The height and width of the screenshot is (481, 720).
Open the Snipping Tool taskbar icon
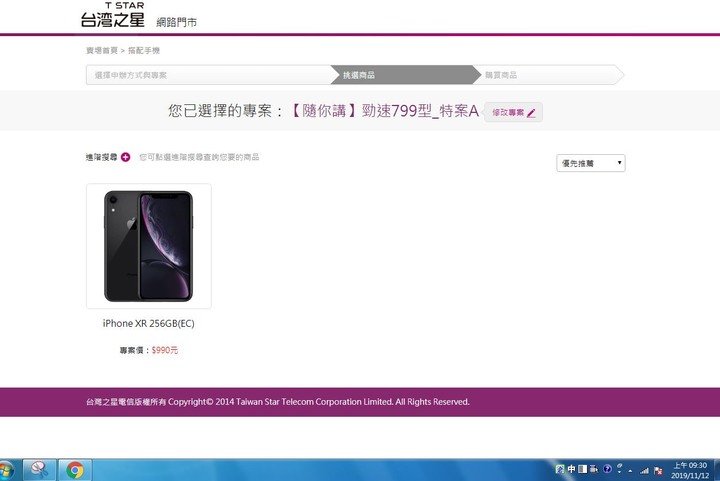pos(39,470)
